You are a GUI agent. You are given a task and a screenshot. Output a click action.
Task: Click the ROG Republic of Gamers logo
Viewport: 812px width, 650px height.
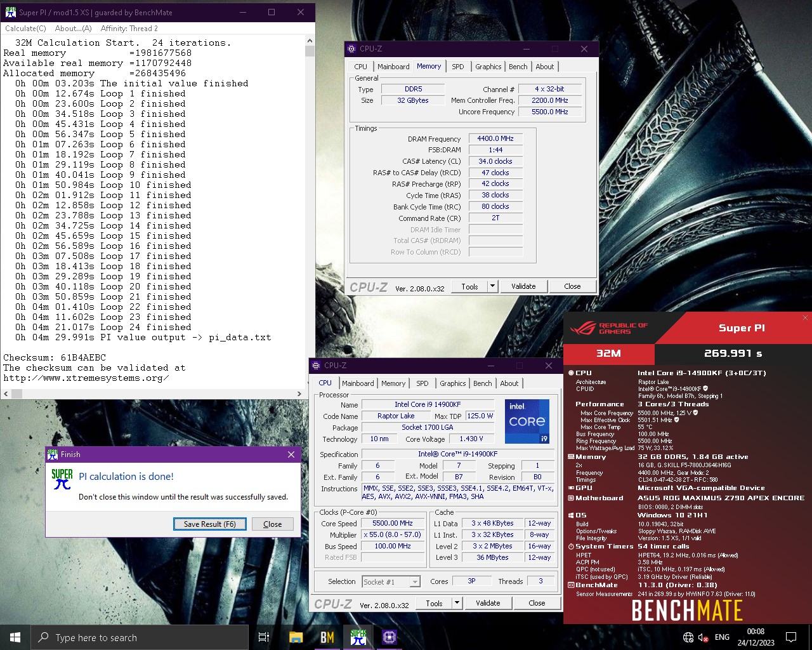609,328
